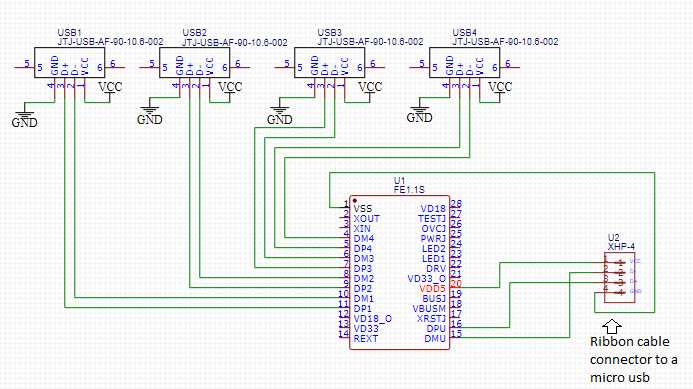Click the XHP-4 part name label
The image size is (693, 389).
click(x=621, y=247)
